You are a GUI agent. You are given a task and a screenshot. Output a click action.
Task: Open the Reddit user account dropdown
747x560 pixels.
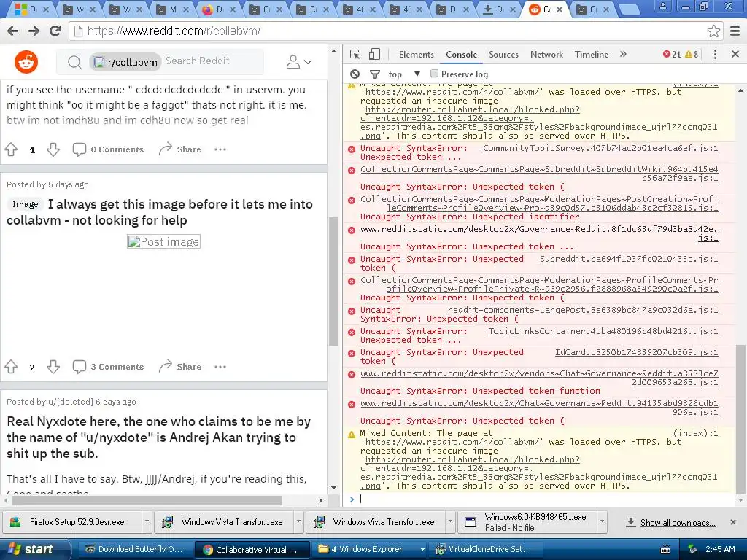(298, 62)
